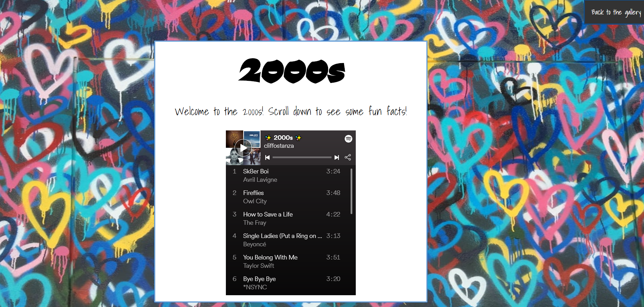Image resolution: width=644 pixels, height=307 pixels.
Task: Open the share icon in player
Action: [x=348, y=157]
